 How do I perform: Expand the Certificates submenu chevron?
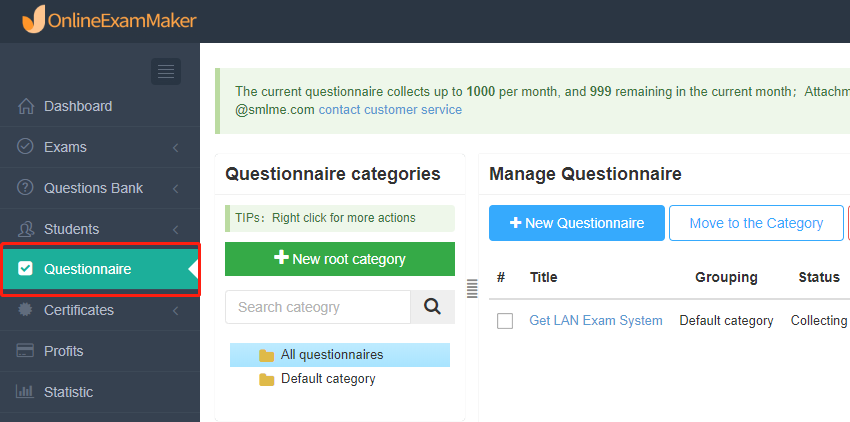click(176, 311)
